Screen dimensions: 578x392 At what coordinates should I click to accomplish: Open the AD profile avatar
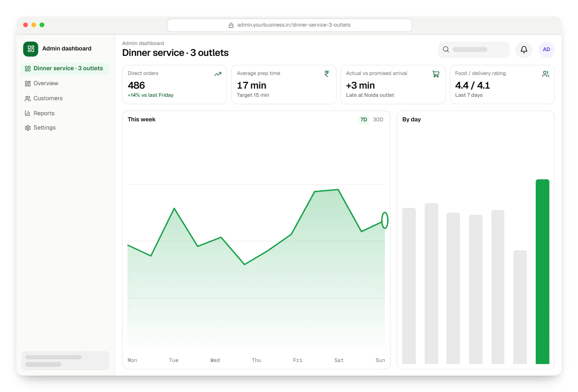(546, 49)
